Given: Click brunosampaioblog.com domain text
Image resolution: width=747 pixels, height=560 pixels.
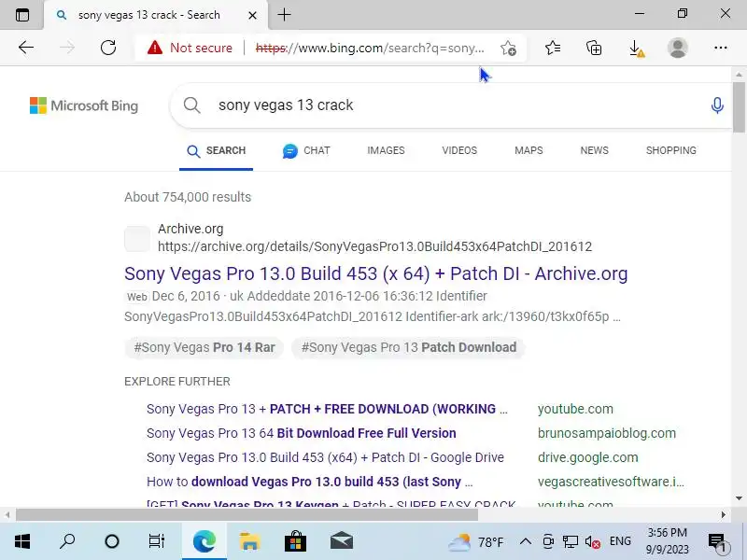Looking at the screenshot, I should click(x=606, y=433).
